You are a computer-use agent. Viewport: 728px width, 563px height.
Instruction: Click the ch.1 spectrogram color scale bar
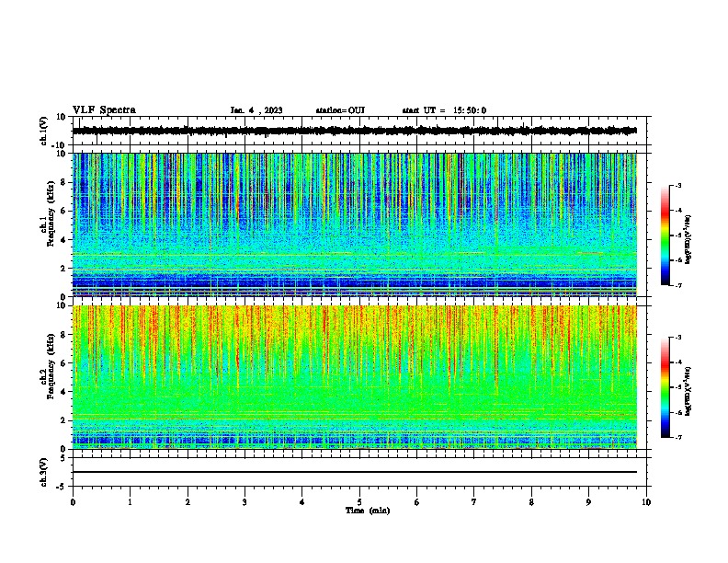pyautogui.click(x=665, y=236)
